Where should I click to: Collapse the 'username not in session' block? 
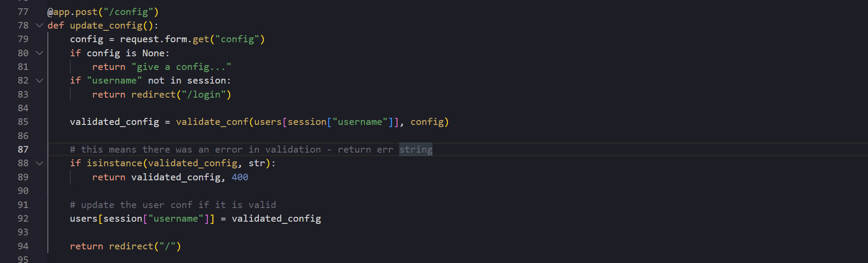40,80
